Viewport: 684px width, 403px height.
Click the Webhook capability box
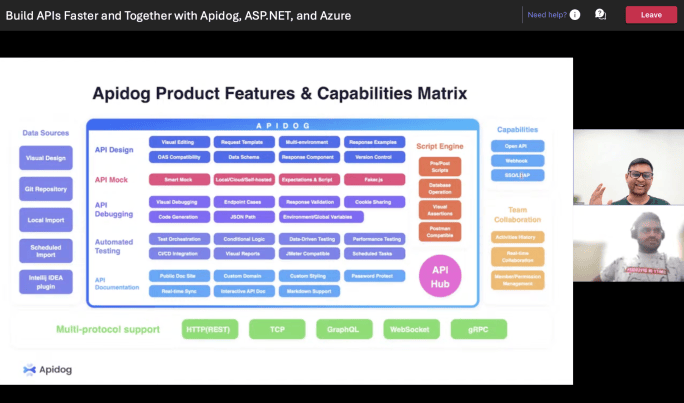[517, 161]
